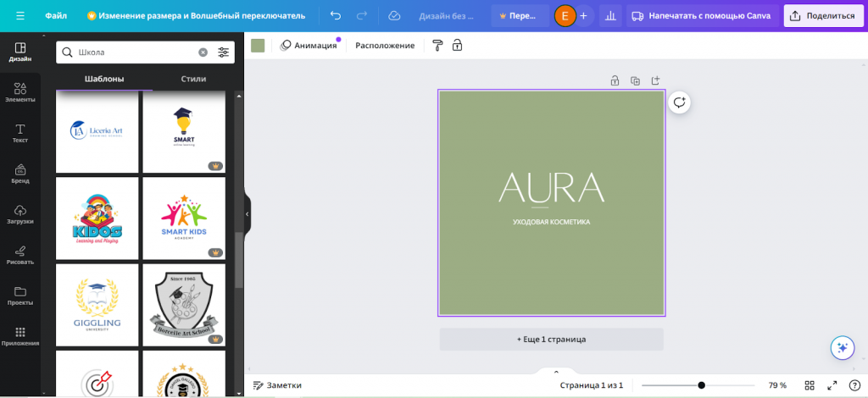868x398 pixels.
Task: Open the Анимация options
Action: (x=309, y=46)
